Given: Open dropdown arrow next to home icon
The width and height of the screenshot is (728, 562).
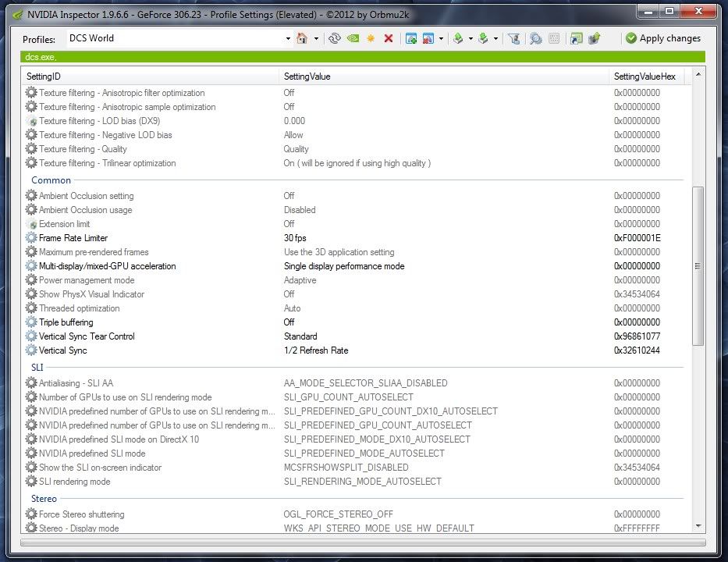Looking at the screenshot, I should click(316, 38).
